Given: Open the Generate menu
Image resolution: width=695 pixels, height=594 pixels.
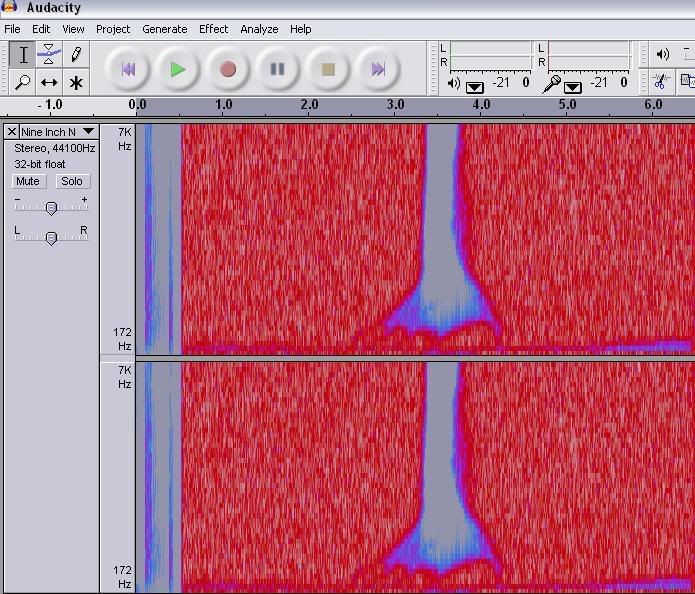Looking at the screenshot, I should coord(164,29).
